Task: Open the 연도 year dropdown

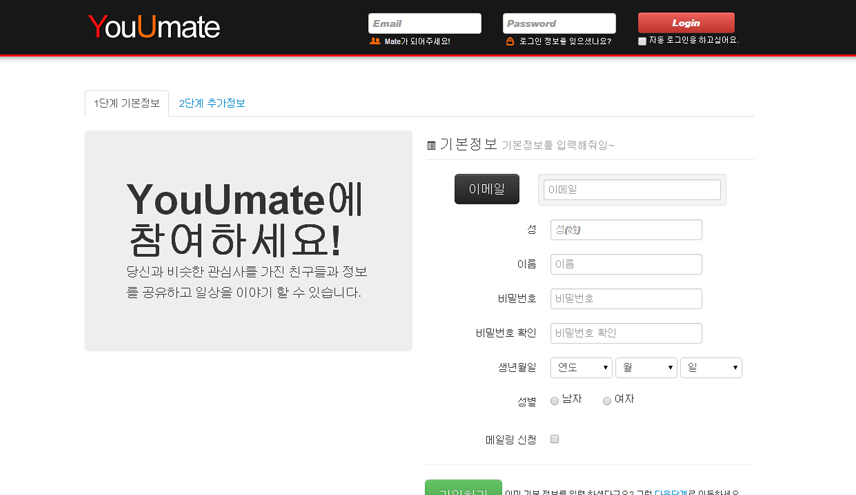Action: 582,368
